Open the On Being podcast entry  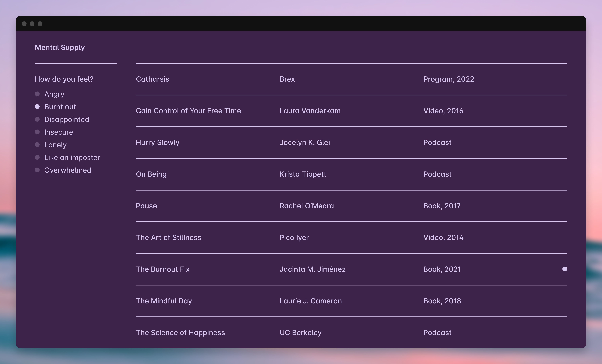(151, 174)
